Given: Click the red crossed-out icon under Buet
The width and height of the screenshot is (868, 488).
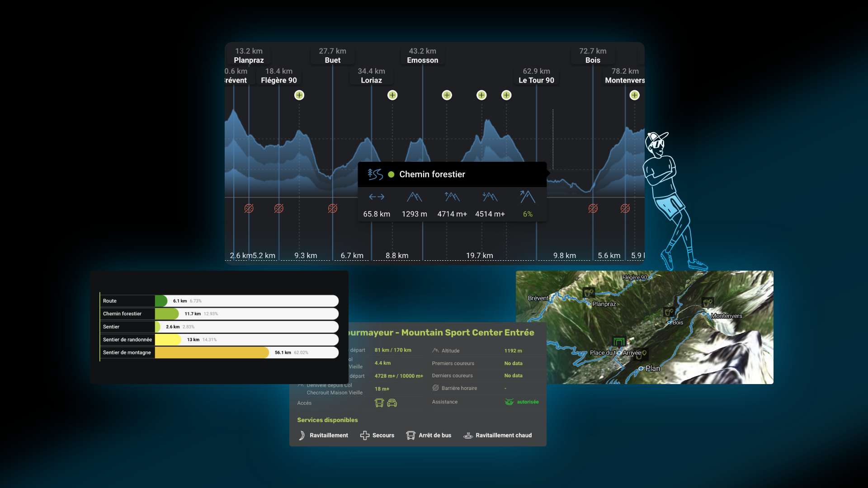Looking at the screenshot, I should pyautogui.click(x=333, y=208).
